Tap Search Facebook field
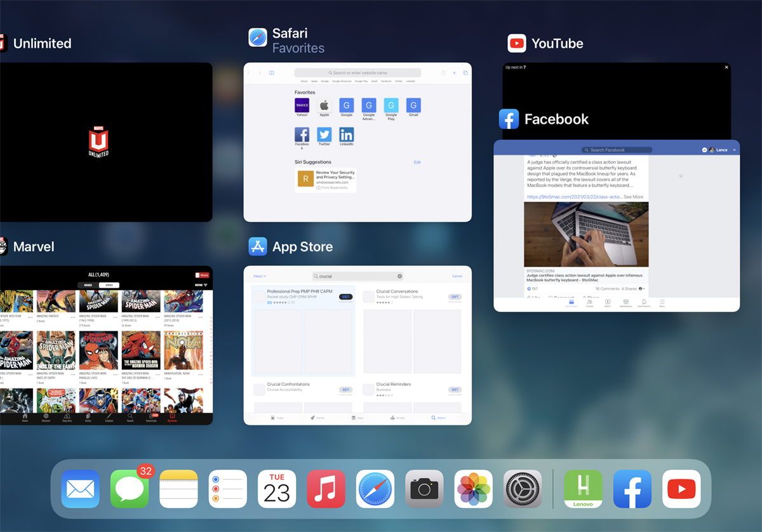This screenshot has width=762, height=532. point(617,150)
